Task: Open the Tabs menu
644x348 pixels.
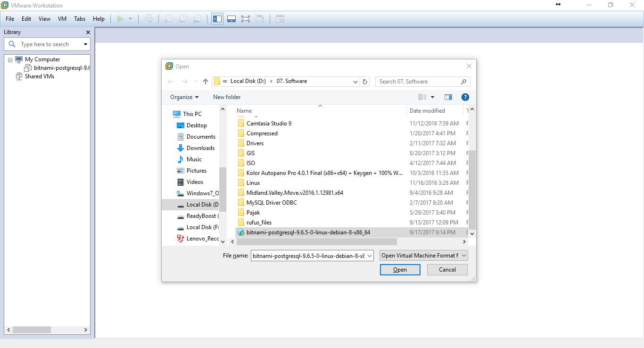Action: (80, 19)
